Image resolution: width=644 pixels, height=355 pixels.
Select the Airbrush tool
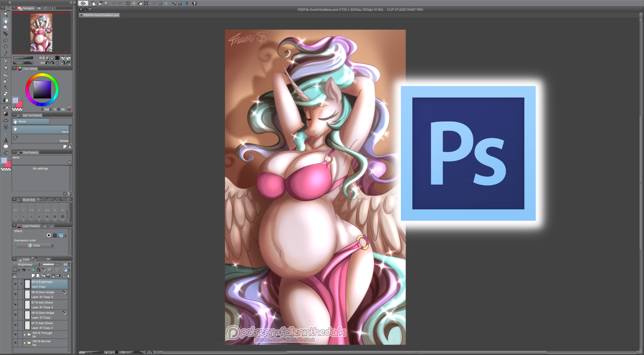click(x=6, y=81)
